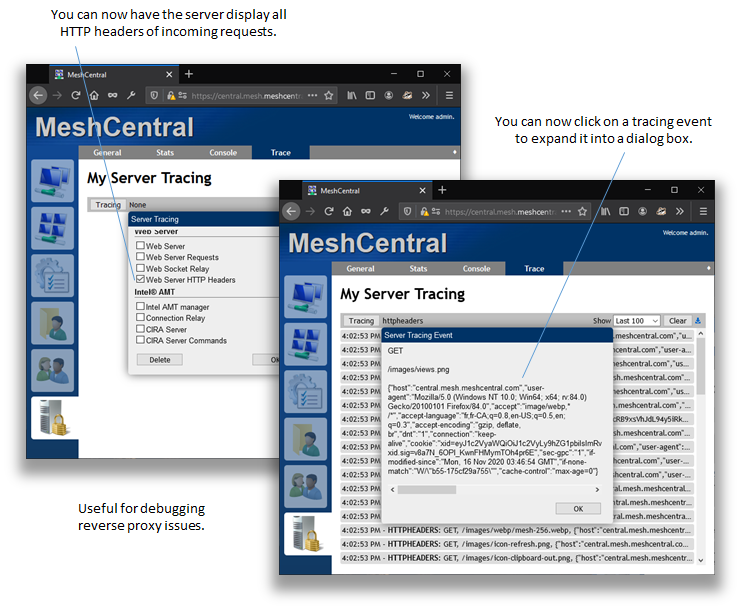The height and width of the screenshot is (610, 741).
Task: Open My Files icon in back window sidebar
Action: point(52,323)
